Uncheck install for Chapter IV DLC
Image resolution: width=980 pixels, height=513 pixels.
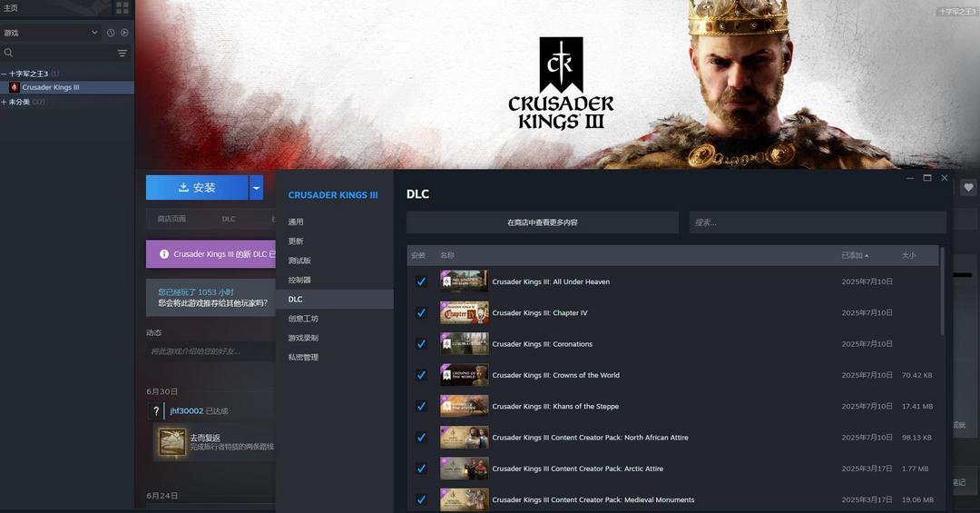click(421, 313)
